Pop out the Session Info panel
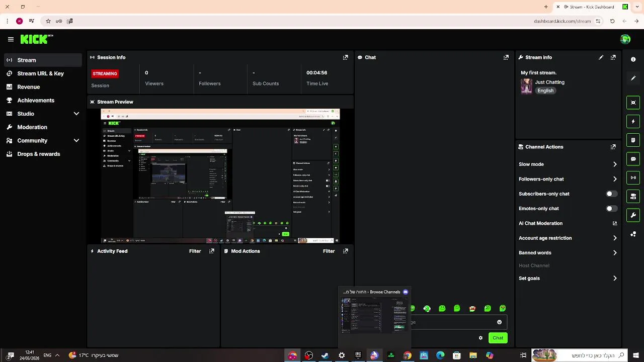Viewport: 644px width, 362px height. (x=345, y=57)
